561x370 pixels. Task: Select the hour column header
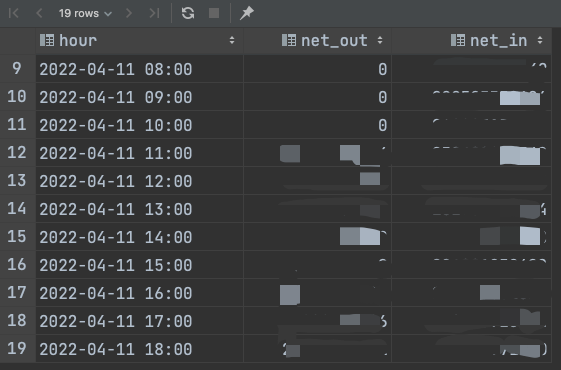[140, 40]
